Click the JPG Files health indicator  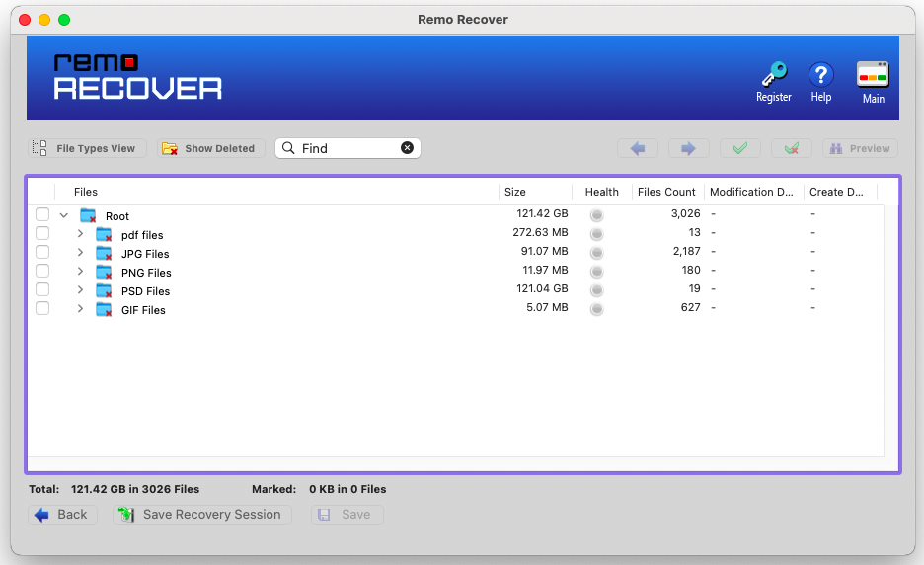(597, 253)
